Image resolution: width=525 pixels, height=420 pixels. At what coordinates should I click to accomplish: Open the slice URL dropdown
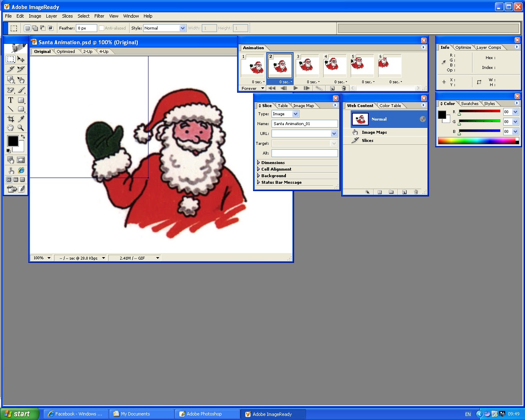click(334, 134)
